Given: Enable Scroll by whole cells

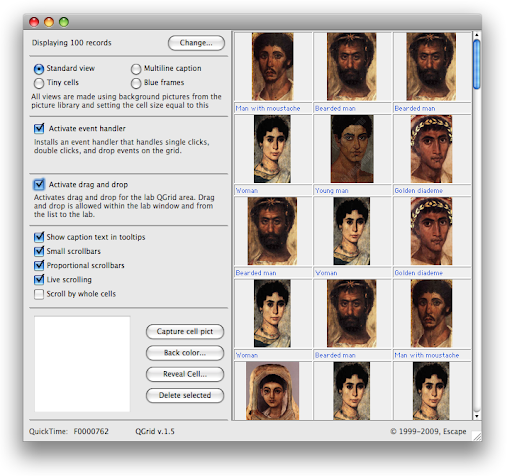Looking at the screenshot, I should point(39,294).
